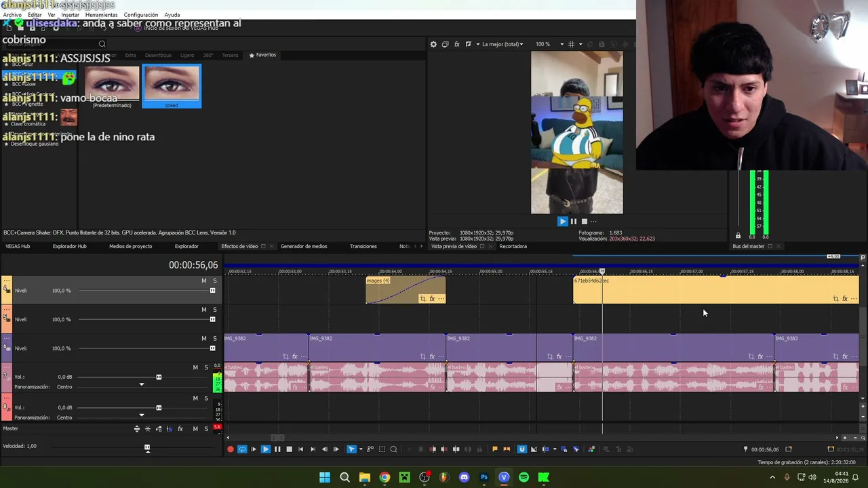The width and height of the screenshot is (868, 488).
Task: Toggle loop playback in timeline transport
Action: 242,449
